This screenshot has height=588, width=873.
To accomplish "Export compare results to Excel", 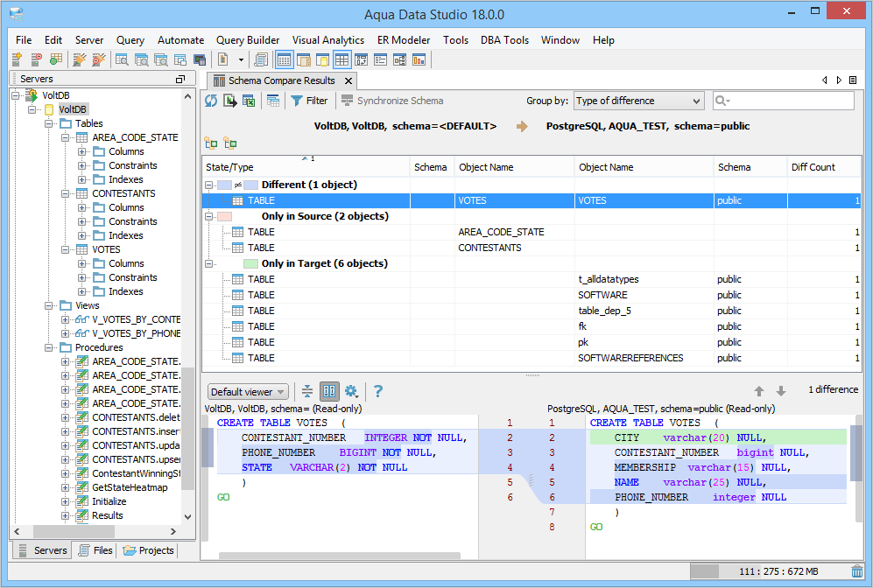I will pos(249,101).
